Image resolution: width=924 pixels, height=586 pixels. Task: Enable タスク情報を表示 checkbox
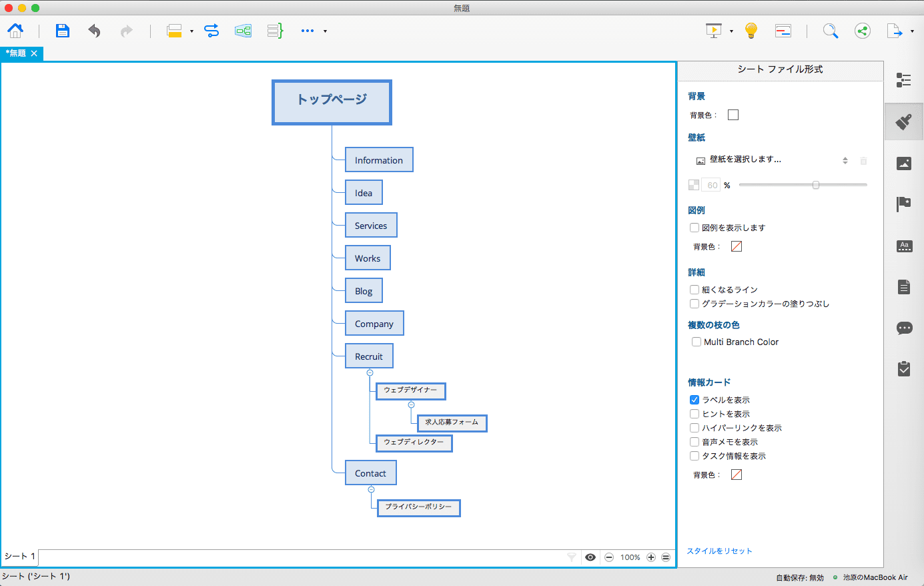pyautogui.click(x=695, y=456)
